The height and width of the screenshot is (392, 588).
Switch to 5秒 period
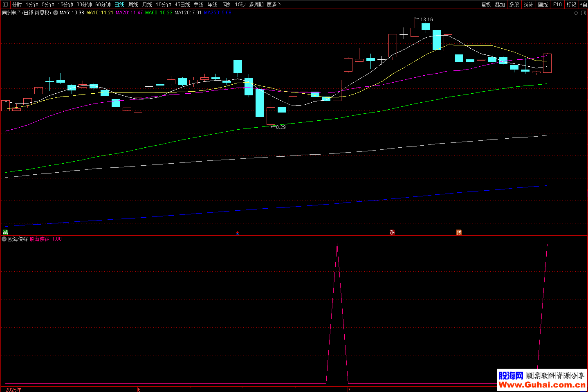[227, 5]
